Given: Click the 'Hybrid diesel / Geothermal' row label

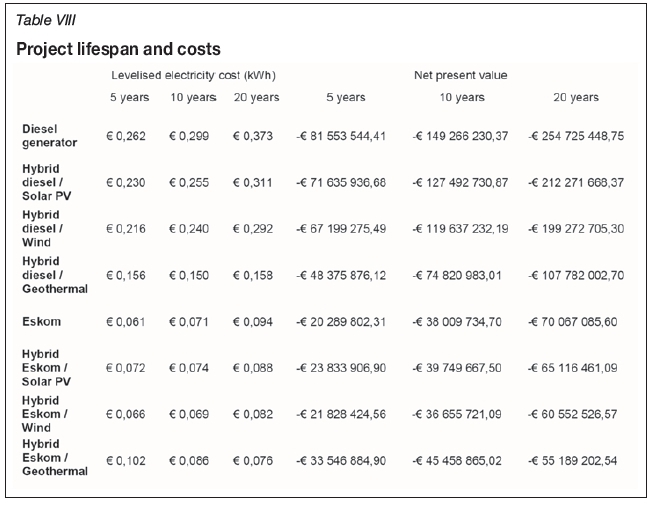Looking at the screenshot, I should (55, 275).
